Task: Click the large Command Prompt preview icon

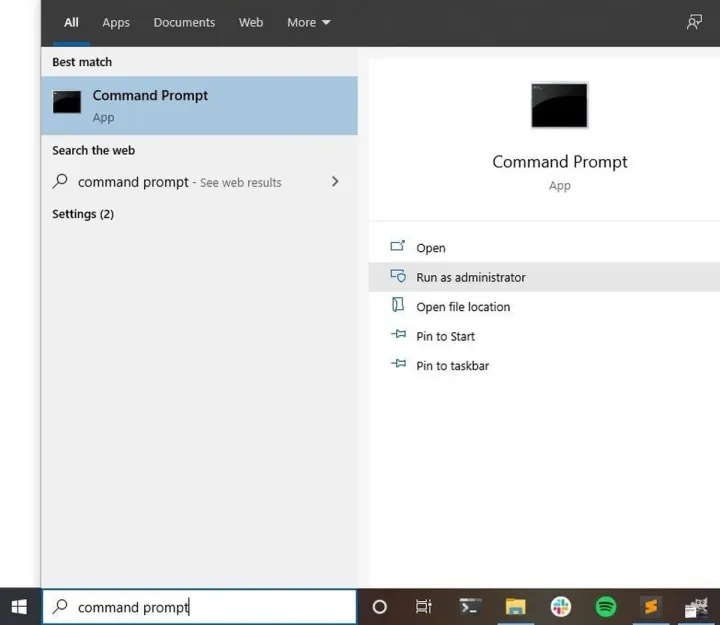Action: coord(559,105)
